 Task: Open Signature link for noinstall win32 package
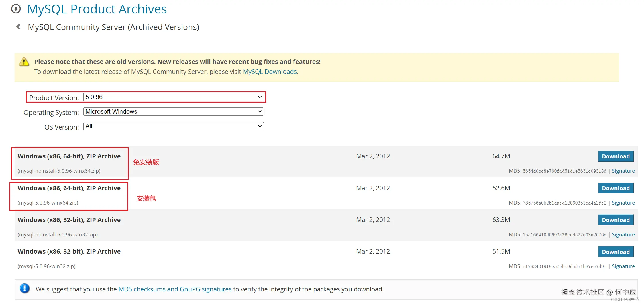(x=623, y=235)
